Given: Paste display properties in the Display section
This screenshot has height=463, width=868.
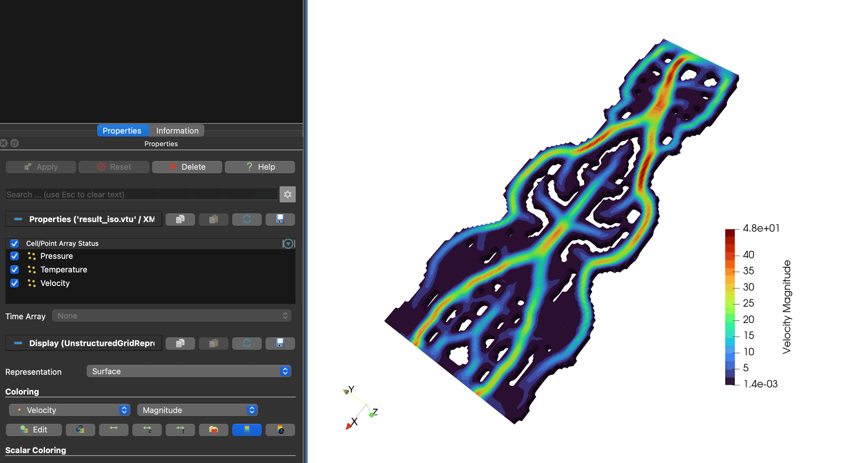Looking at the screenshot, I should tap(214, 343).
